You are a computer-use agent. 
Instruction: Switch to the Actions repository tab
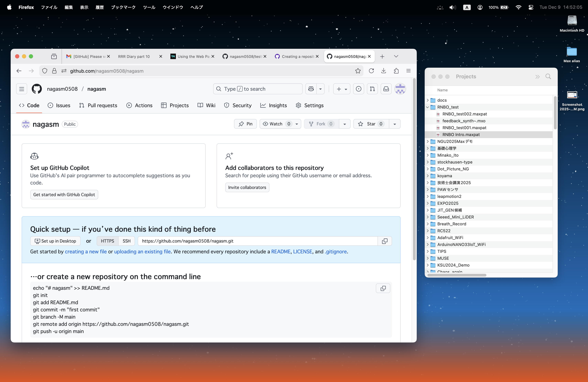tap(140, 105)
